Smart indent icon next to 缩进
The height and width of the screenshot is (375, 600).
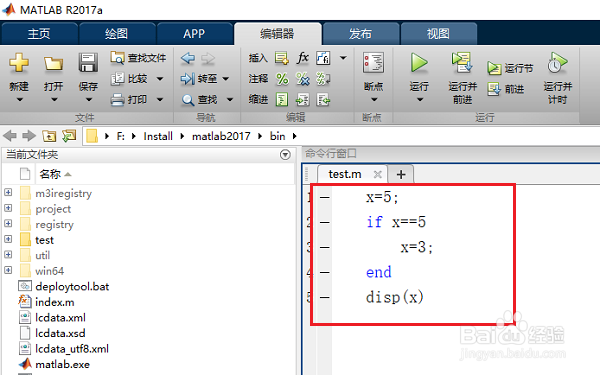click(x=282, y=99)
